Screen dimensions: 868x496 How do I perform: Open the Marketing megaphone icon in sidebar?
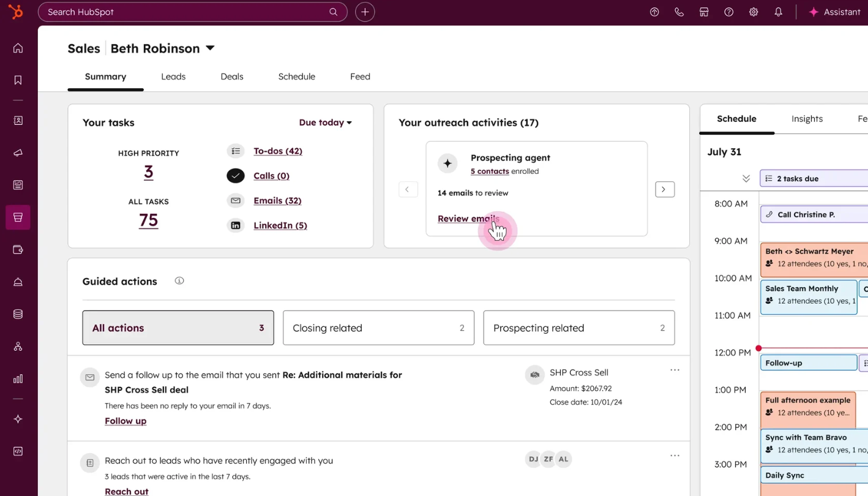coord(18,153)
